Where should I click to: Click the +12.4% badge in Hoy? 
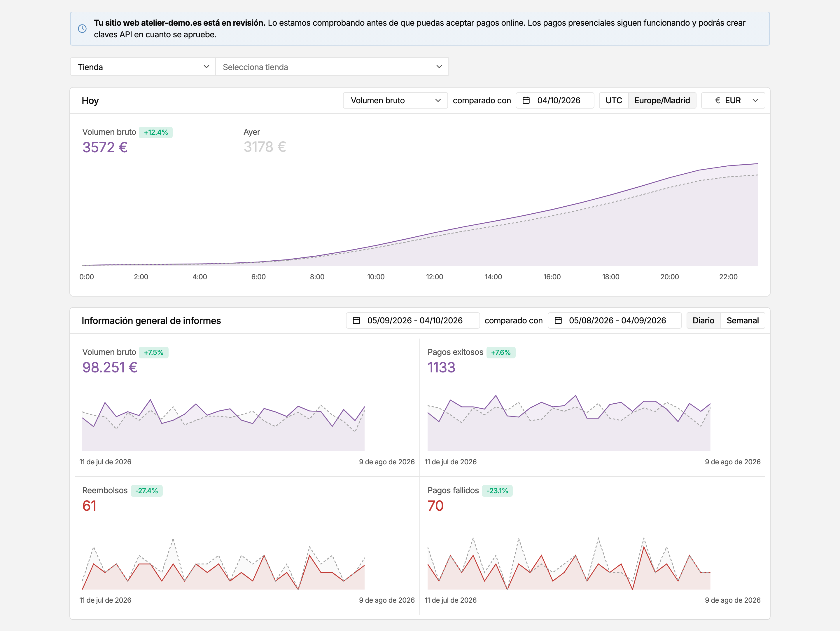tap(156, 132)
